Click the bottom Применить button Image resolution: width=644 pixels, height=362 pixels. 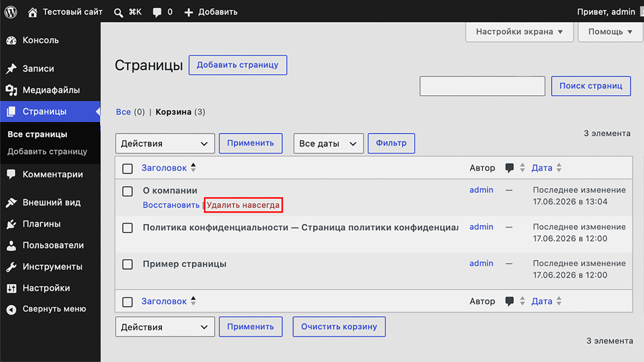point(250,327)
